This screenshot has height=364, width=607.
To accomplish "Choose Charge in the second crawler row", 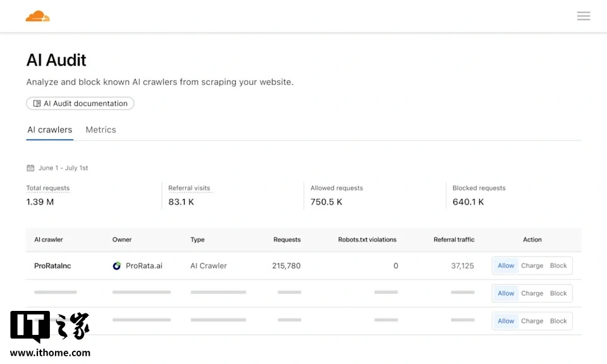I will (532, 293).
